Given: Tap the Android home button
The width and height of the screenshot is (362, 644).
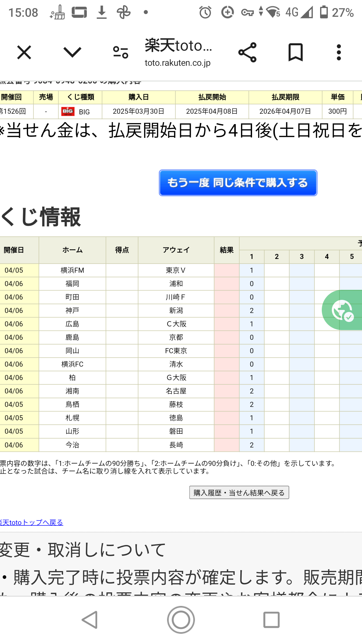Looking at the screenshot, I should pyautogui.click(x=181, y=620).
